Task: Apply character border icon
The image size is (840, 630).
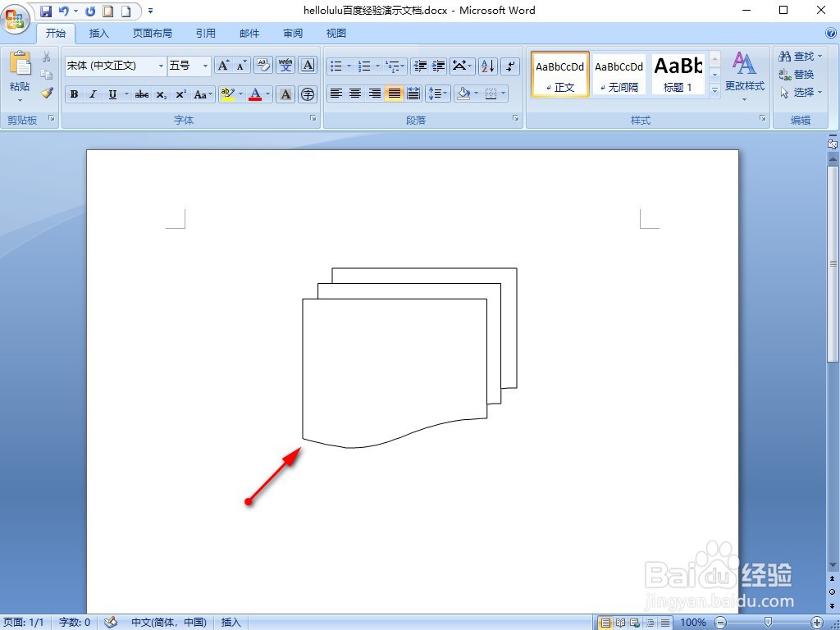Action: pos(308,66)
